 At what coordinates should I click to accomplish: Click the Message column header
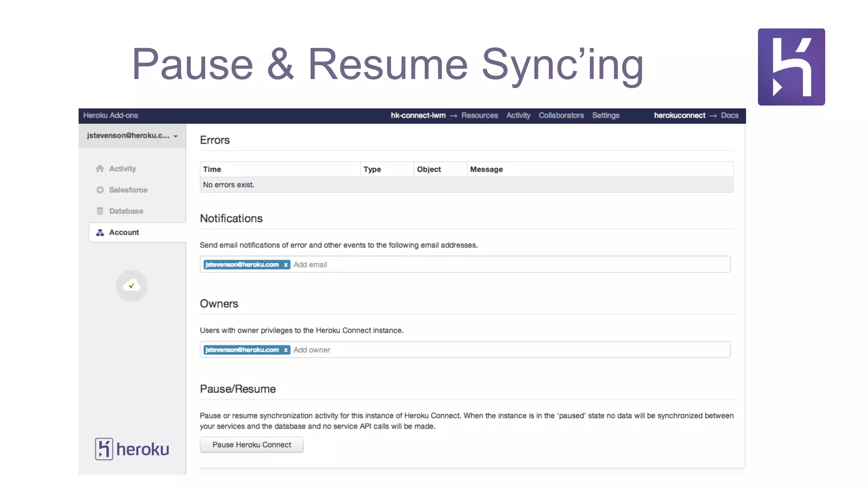(600, 169)
